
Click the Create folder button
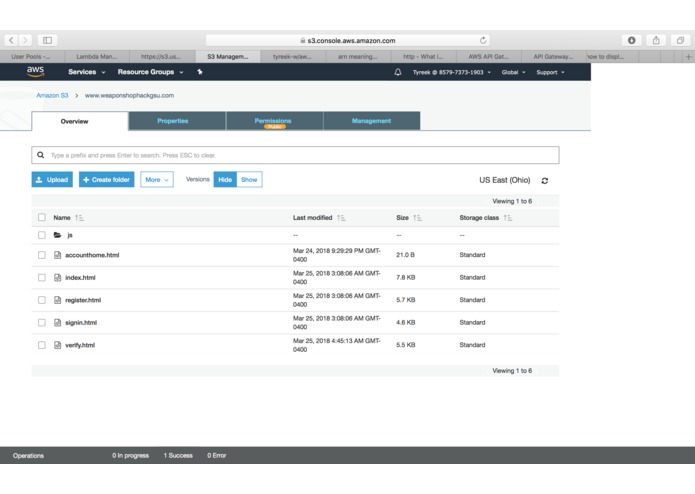(x=106, y=179)
